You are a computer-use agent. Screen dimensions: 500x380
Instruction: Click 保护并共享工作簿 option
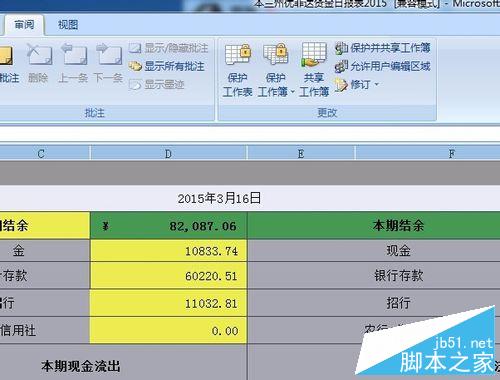(x=383, y=48)
